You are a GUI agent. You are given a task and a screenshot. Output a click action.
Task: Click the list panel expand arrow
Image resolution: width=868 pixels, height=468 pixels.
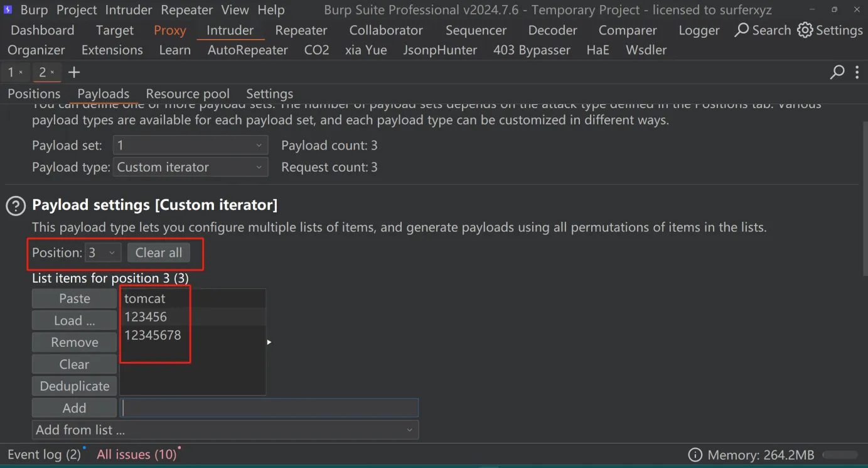tap(269, 342)
